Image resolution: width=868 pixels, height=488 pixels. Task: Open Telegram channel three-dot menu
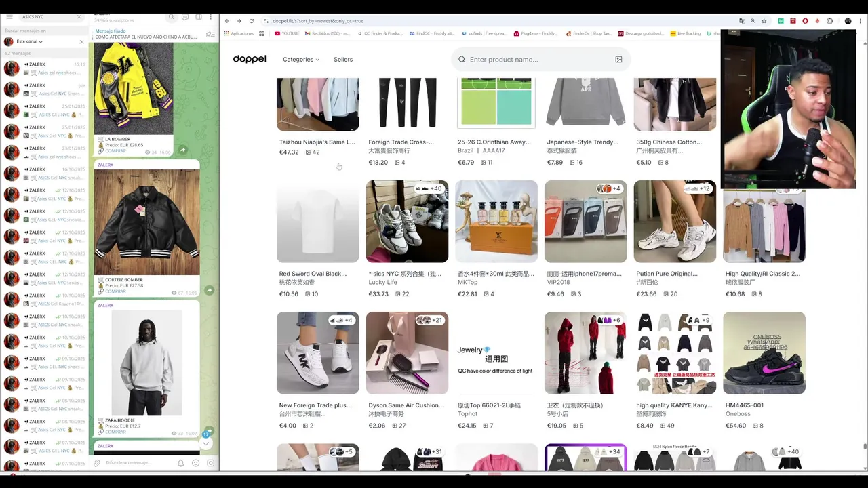(x=212, y=17)
